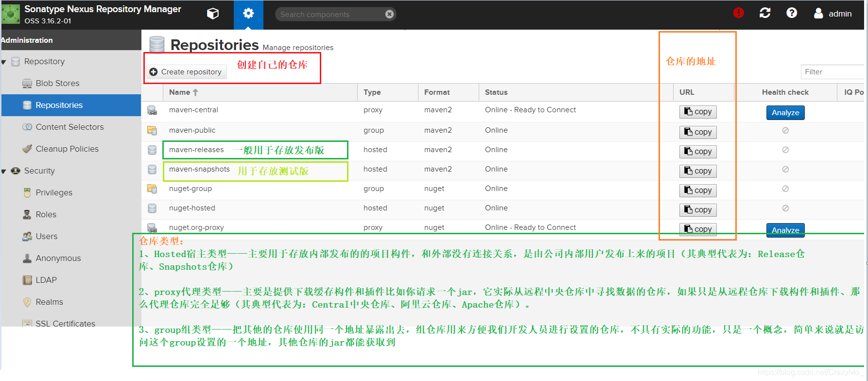Screen dimensions: 868x381
Task: Copy URL of maven-public
Action: coord(698,132)
